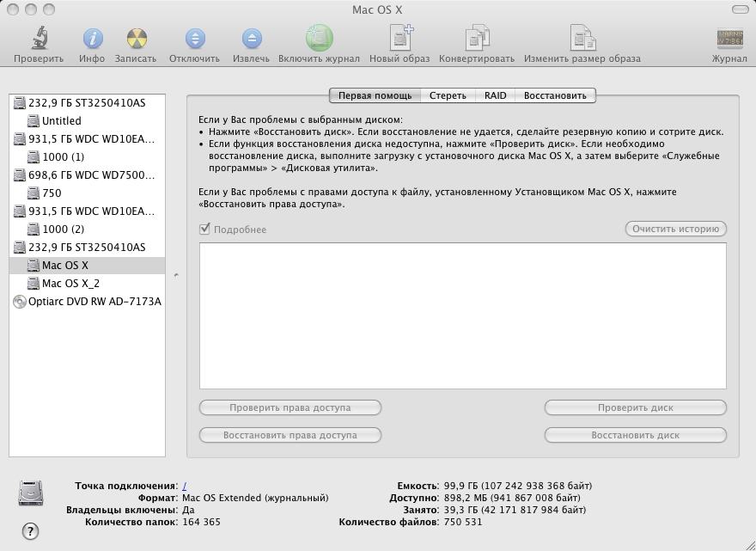This screenshot has width=756, height=551.
Task: Select the Optiarc DVD RW AD-7173A drive
Action: pyautogui.click(x=87, y=302)
